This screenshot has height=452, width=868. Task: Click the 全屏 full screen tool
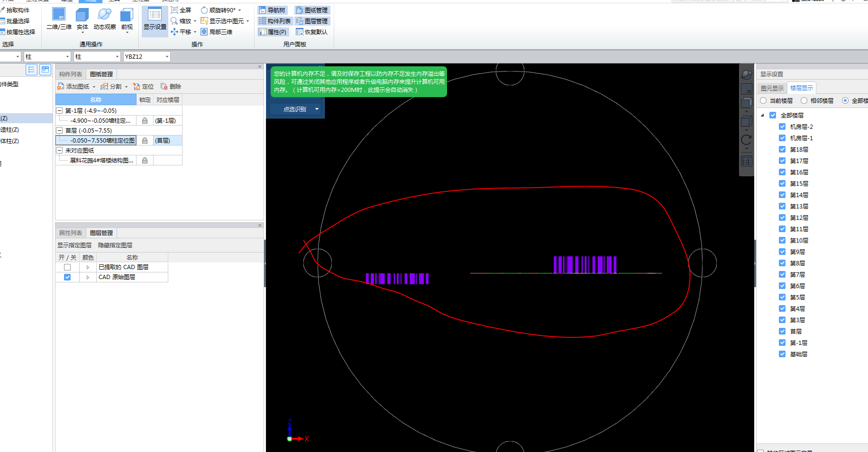point(181,10)
